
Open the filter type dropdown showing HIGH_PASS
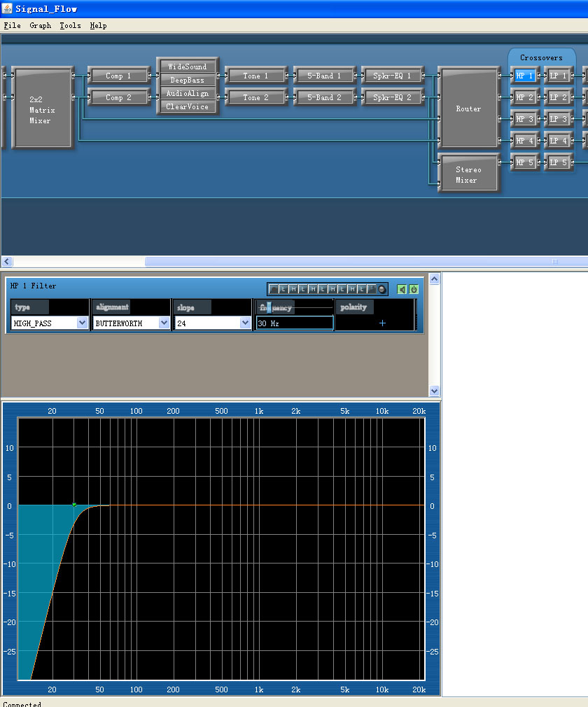(50, 323)
